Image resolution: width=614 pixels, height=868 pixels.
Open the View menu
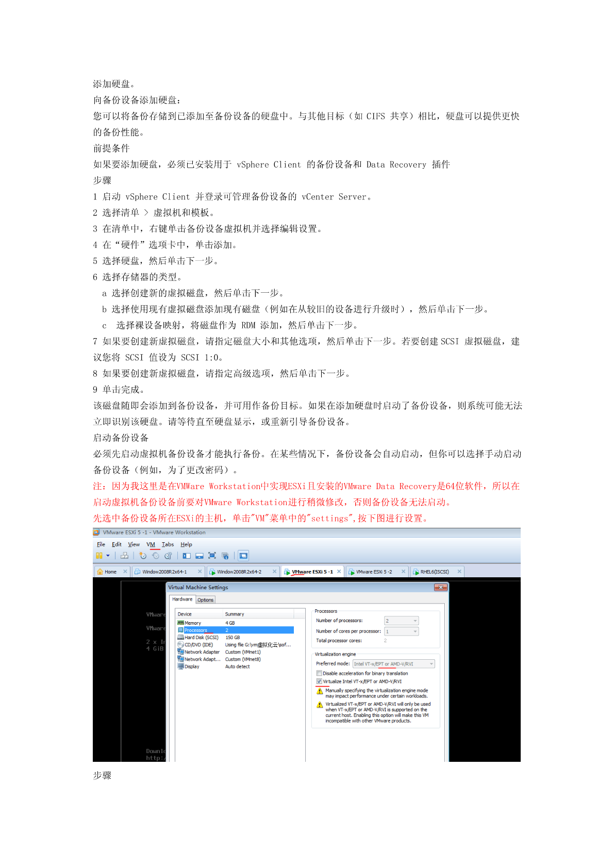tap(134, 544)
